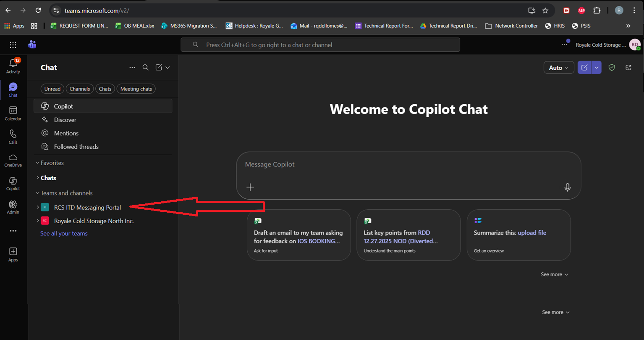Search within the chat list
The width and height of the screenshot is (644, 340).
point(145,67)
